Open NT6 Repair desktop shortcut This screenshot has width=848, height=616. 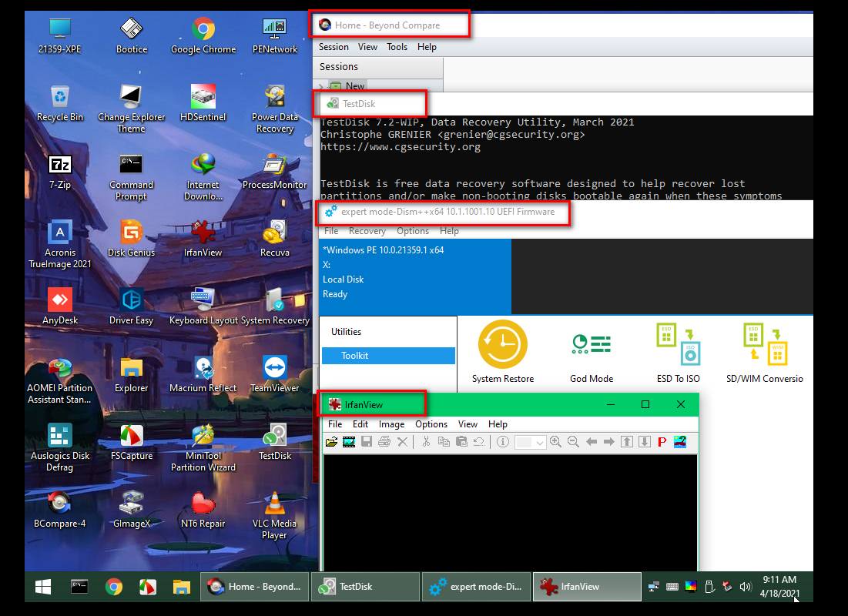point(203,510)
